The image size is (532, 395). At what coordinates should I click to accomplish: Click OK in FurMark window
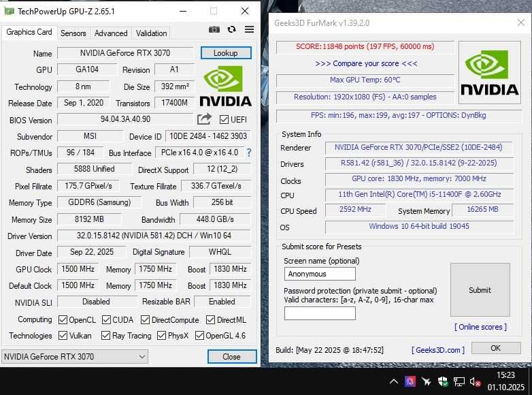[x=496, y=348]
